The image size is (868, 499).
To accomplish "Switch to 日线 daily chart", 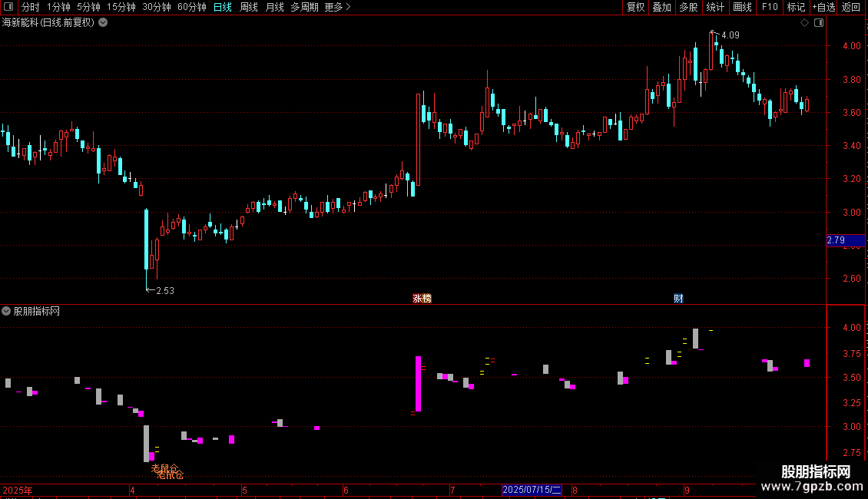I will click(223, 7).
